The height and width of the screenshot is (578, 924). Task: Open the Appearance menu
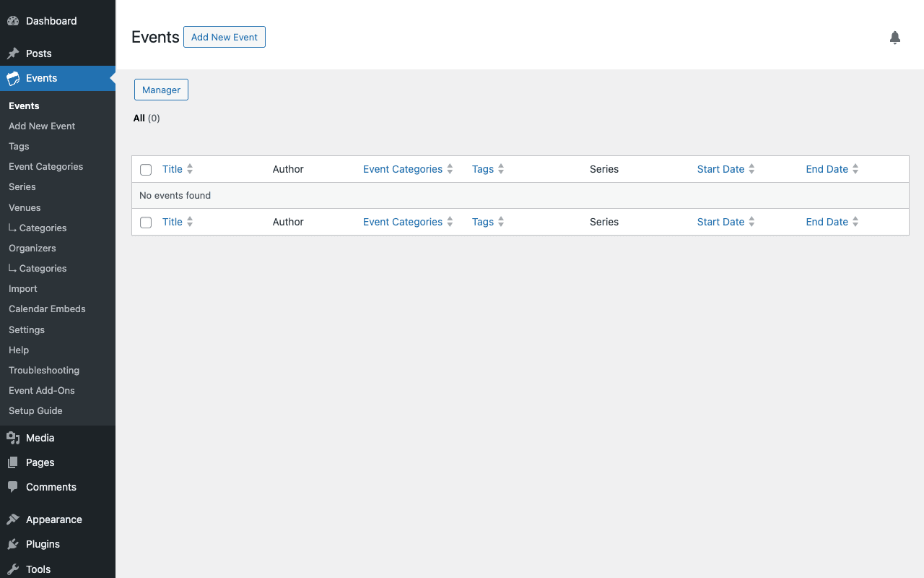(x=58, y=519)
